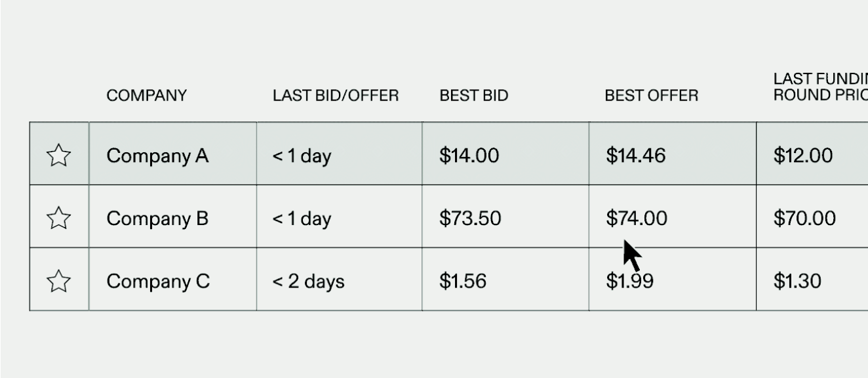Sort by the BEST BID column header

[x=473, y=94]
